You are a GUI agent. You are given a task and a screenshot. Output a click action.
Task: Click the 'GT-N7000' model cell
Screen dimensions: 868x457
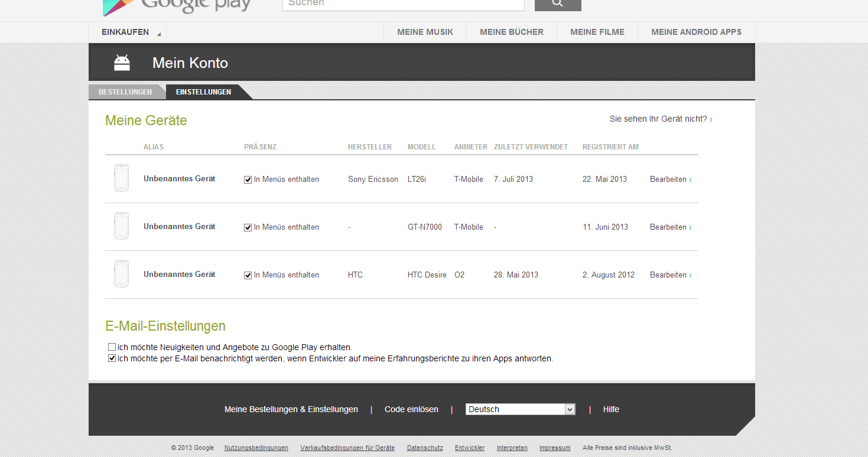pyautogui.click(x=425, y=227)
